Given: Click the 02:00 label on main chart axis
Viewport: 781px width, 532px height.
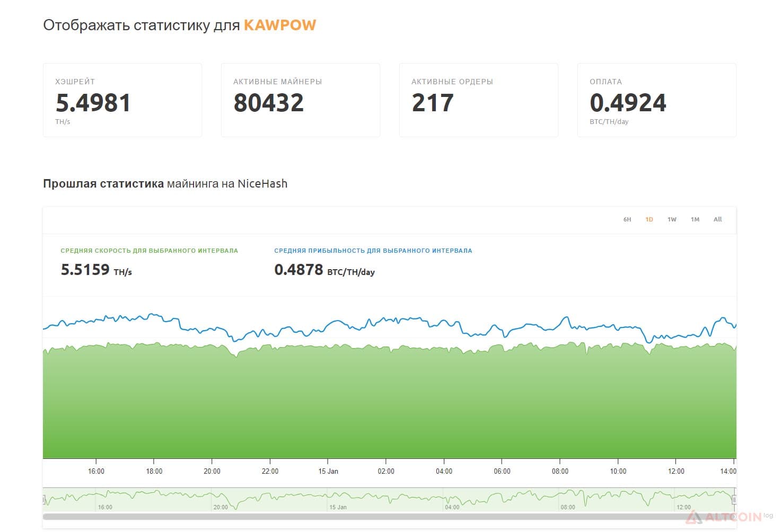Looking at the screenshot, I should coord(386,471).
